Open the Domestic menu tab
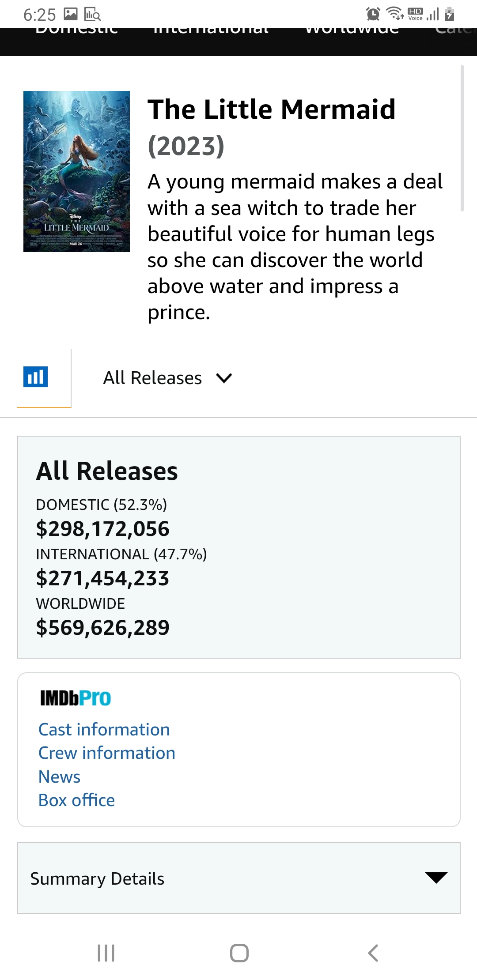 tap(76, 32)
